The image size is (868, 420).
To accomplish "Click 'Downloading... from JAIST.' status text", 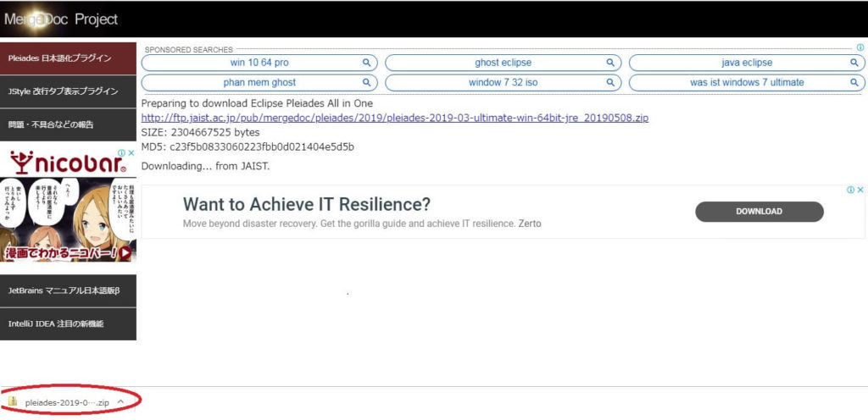I will click(206, 166).
